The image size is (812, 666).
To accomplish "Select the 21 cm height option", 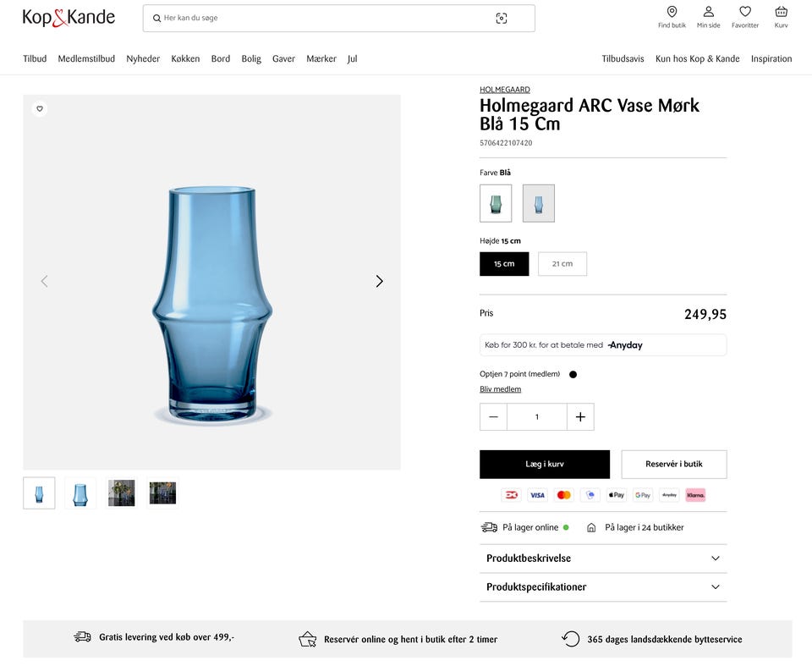I will 562,264.
